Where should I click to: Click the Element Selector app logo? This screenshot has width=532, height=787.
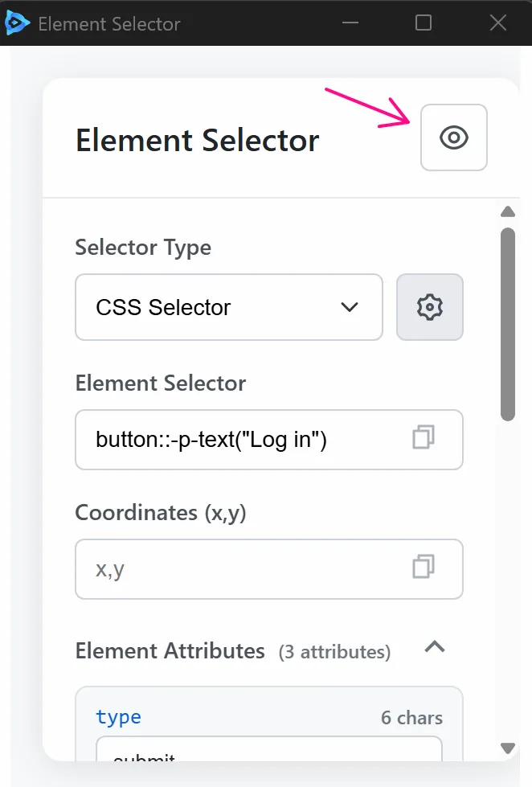(x=18, y=23)
